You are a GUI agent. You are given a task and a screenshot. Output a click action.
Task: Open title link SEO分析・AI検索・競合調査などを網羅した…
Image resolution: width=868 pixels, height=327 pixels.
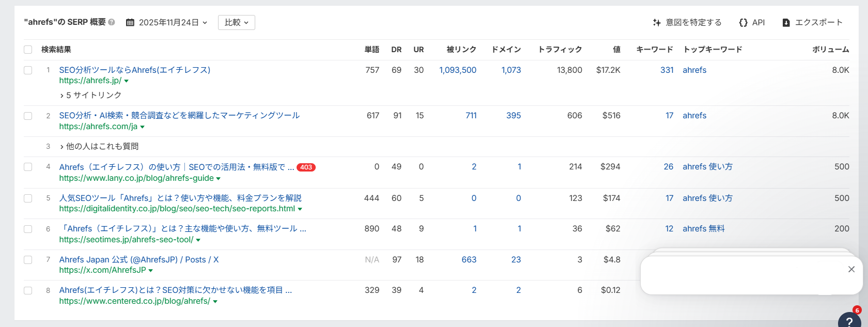tap(179, 115)
